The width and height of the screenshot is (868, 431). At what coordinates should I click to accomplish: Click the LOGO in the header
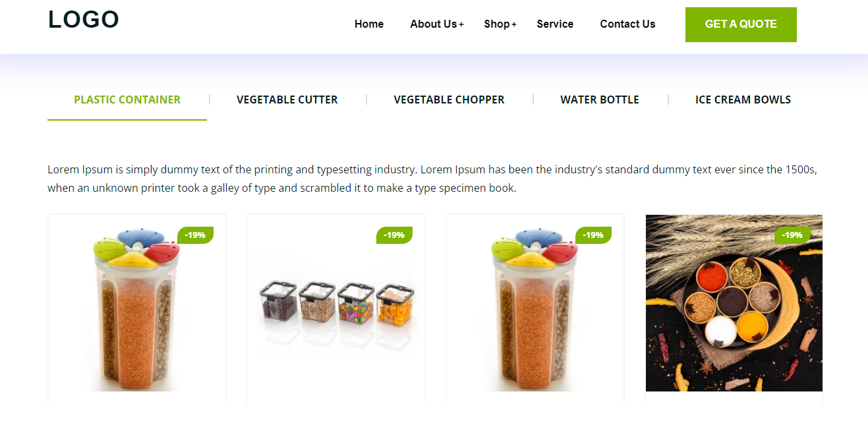[84, 20]
